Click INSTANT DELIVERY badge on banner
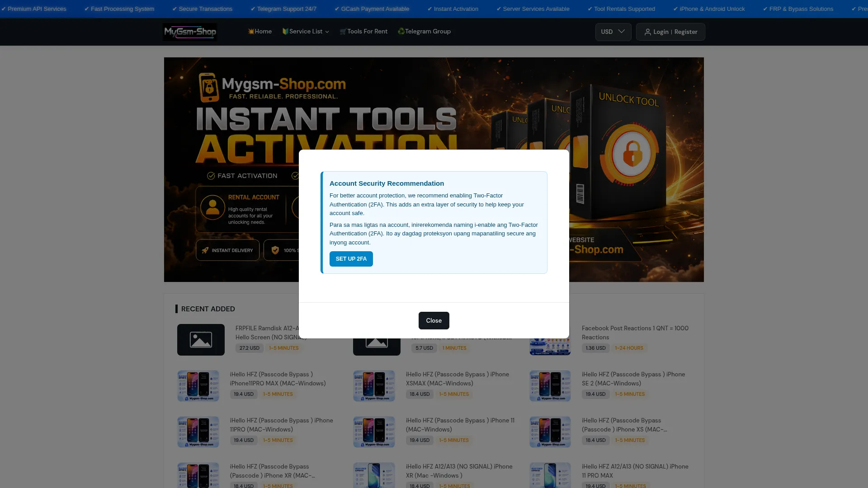Image resolution: width=868 pixels, height=488 pixels. (x=227, y=250)
